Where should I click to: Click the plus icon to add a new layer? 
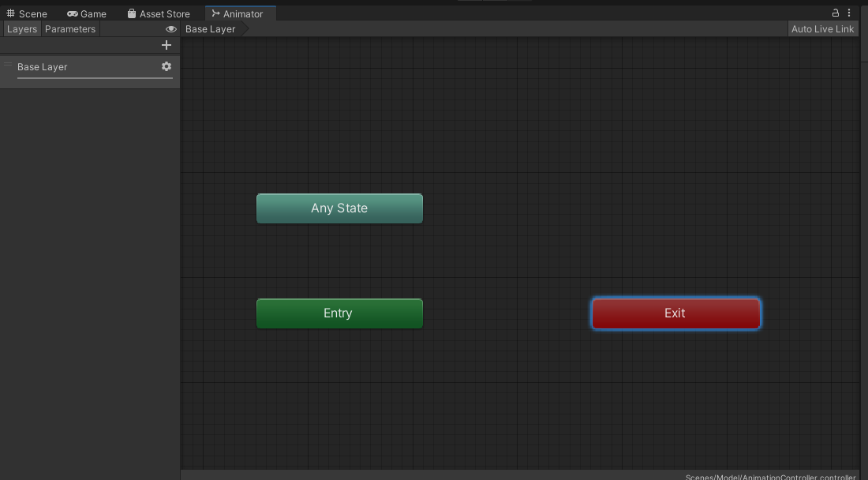pos(166,45)
